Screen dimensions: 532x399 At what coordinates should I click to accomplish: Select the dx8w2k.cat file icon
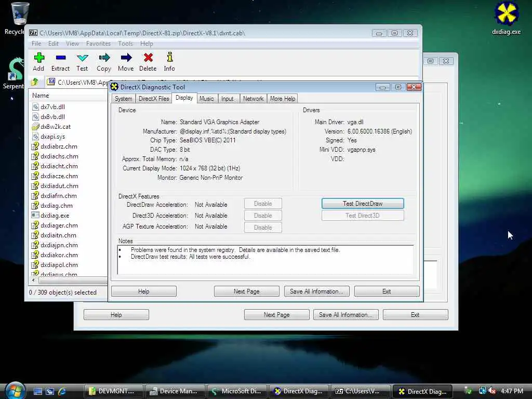tap(35, 127)
